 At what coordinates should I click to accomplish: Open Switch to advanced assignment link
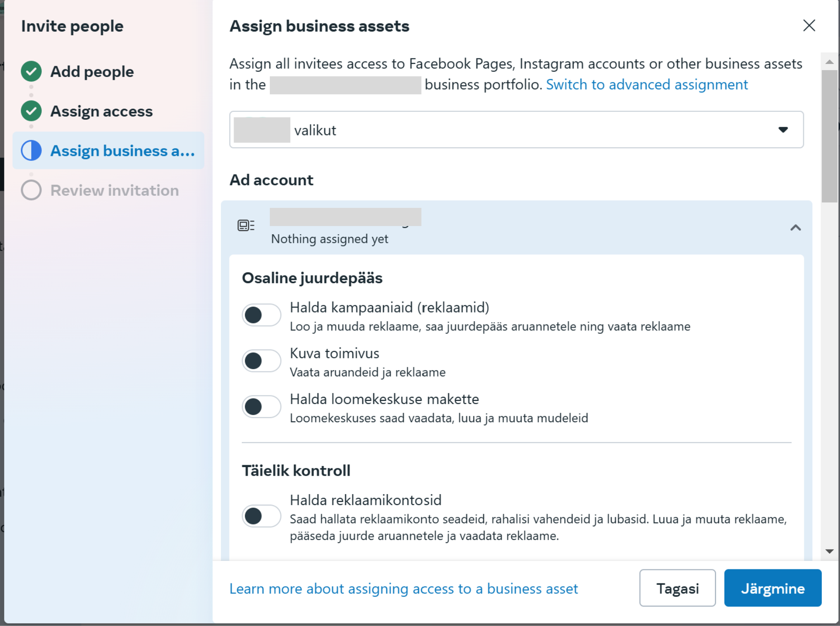(x=647, y=85)
